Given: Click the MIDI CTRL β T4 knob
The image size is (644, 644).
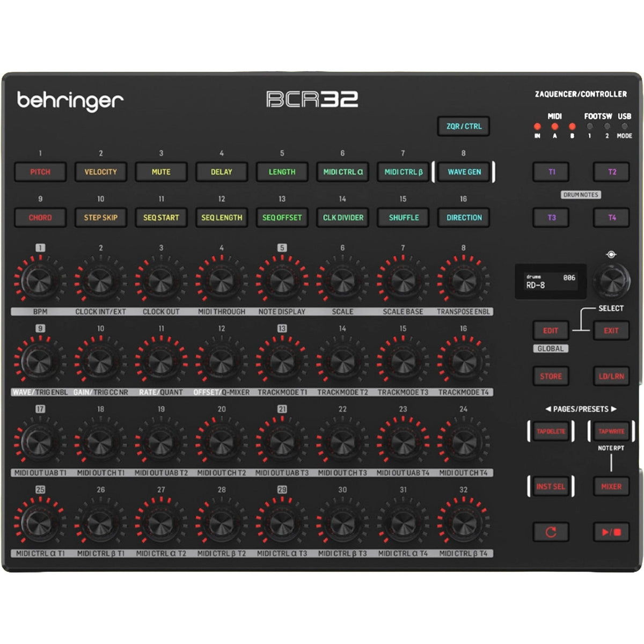Looking at the screenshot, I should 463,522.
